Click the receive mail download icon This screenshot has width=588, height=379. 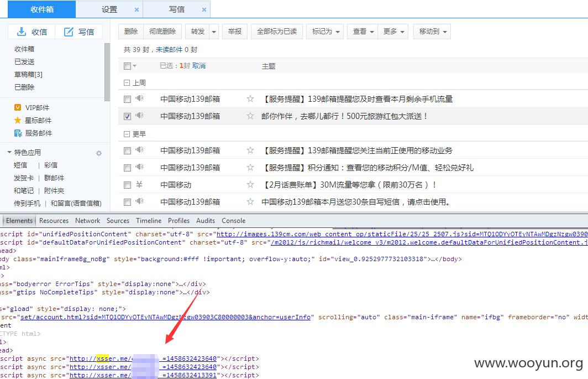[x=22, y=32]
